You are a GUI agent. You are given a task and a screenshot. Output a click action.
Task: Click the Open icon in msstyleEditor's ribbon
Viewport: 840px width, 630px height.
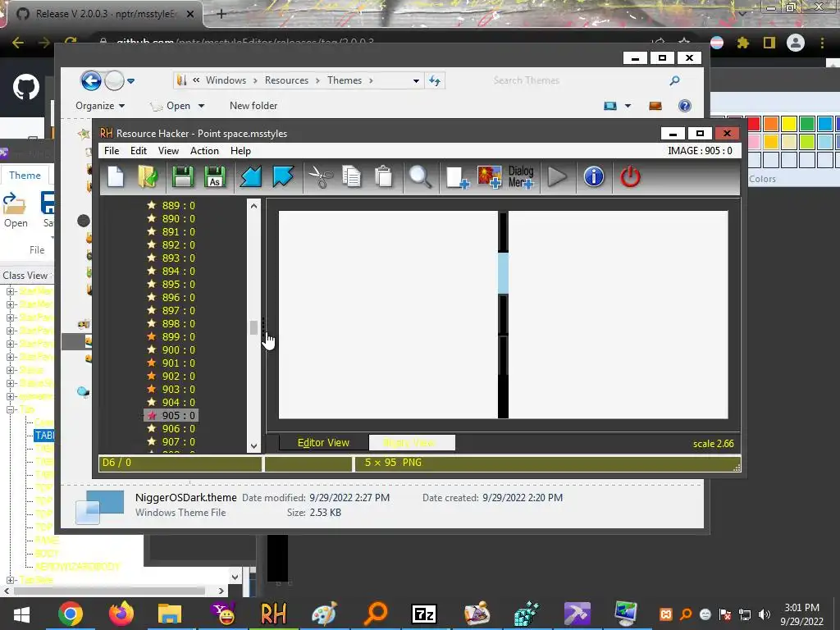click(16, 210)
